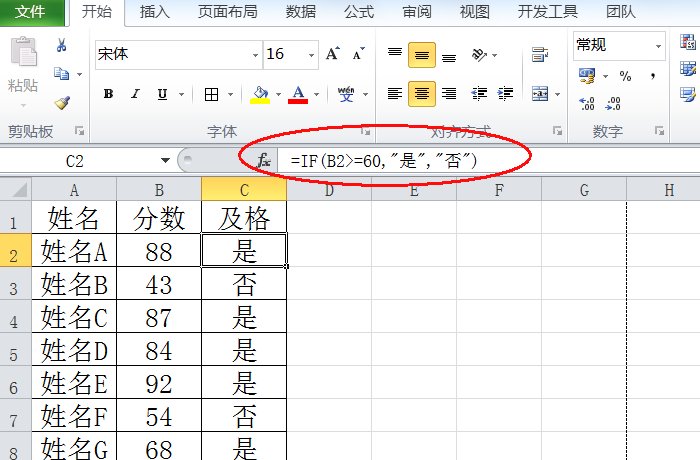Switch to 审阅 tab
This screenshot has height=460, width=700.
(417, 12)
